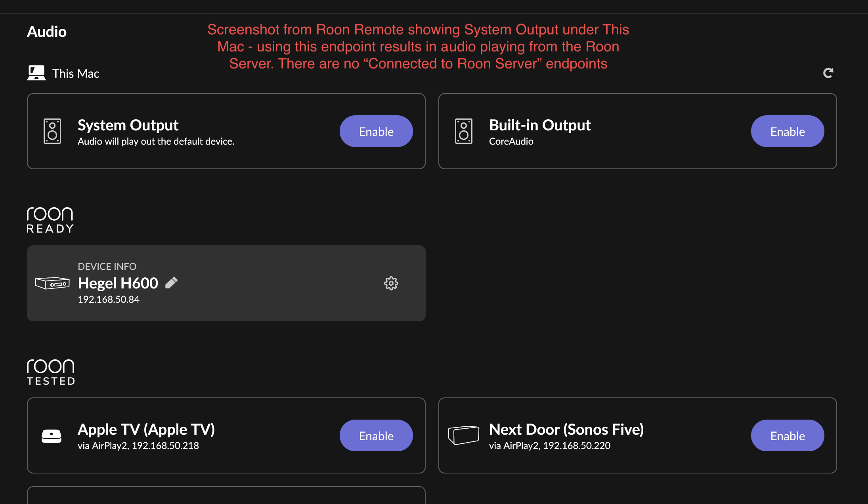
Task: Open Hegel H600 settings gear
Action: click(x=391, y=283)
